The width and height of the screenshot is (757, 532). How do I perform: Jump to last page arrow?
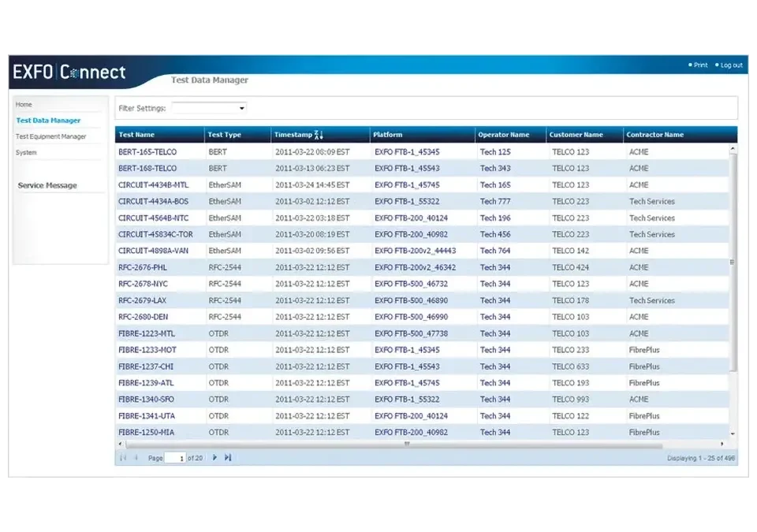(228, 457)
